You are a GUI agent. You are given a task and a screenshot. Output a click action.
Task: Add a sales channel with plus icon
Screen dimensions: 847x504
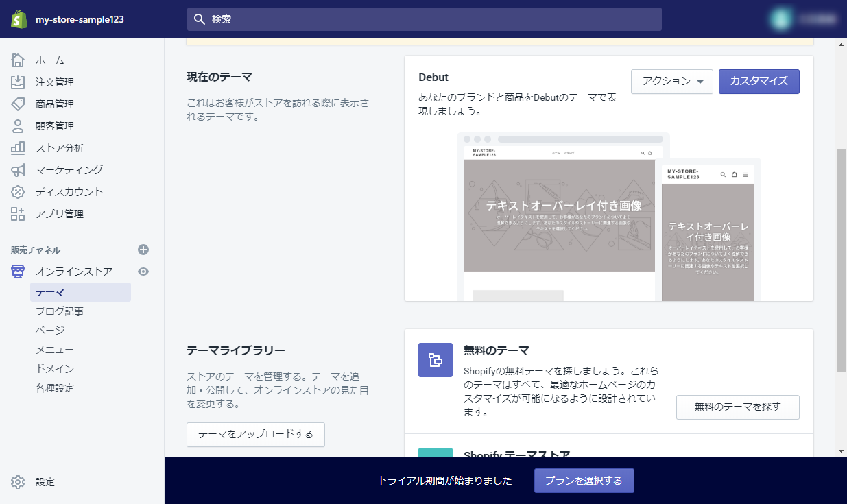point(143,250)
